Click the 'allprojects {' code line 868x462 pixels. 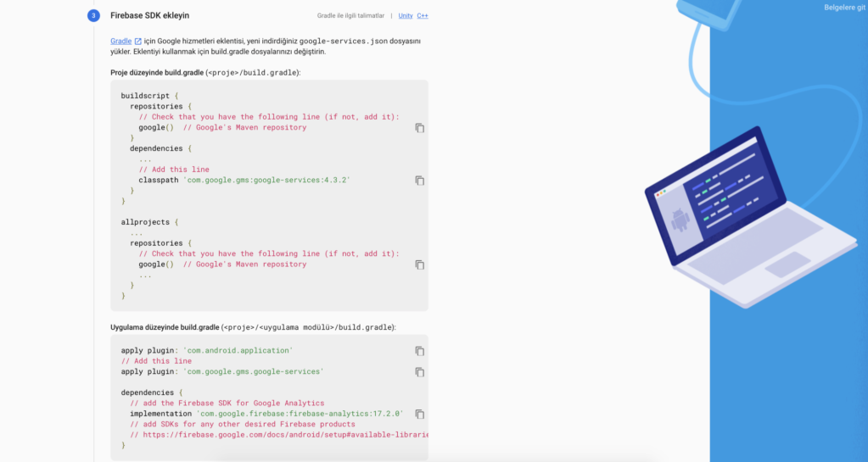pyautogui.click(x=149, y=222)
